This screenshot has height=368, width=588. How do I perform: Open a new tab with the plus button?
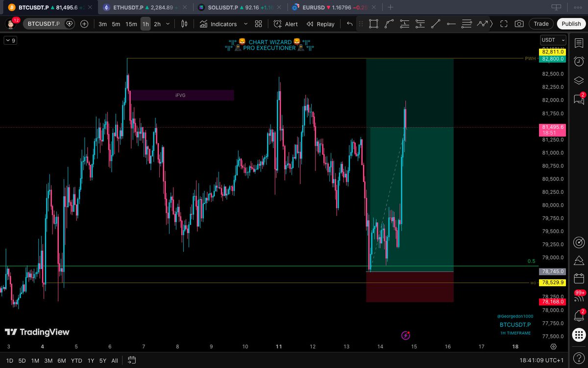[391, 7]
